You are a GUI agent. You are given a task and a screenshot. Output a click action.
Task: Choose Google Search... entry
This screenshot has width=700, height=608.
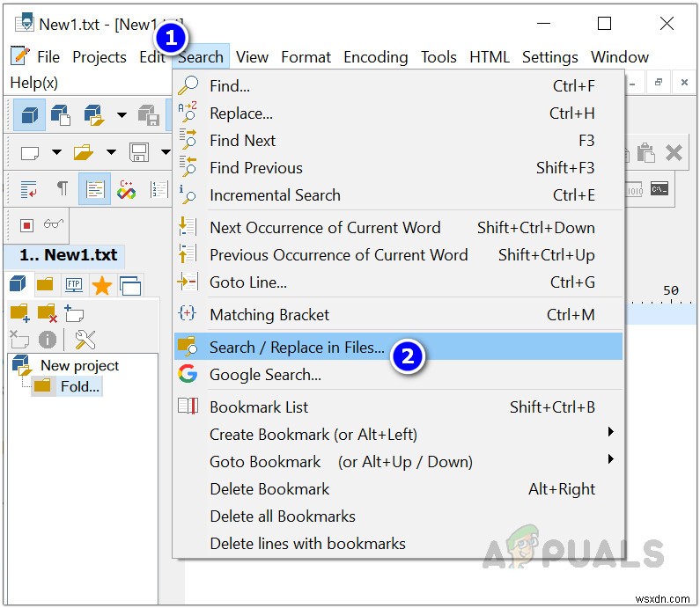[398, 374]
